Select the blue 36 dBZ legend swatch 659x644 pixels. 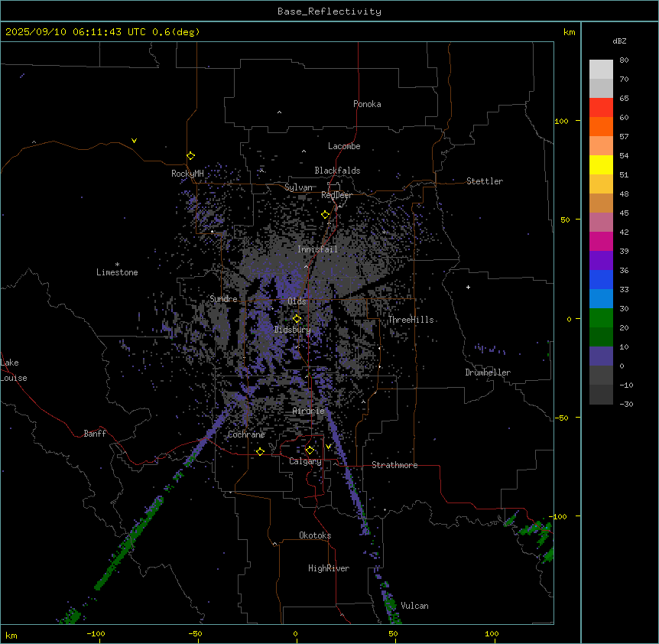point(601,279)
